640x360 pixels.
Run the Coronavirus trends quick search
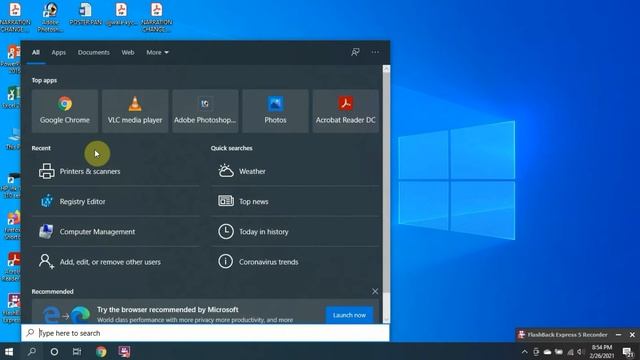coord(295,262)
